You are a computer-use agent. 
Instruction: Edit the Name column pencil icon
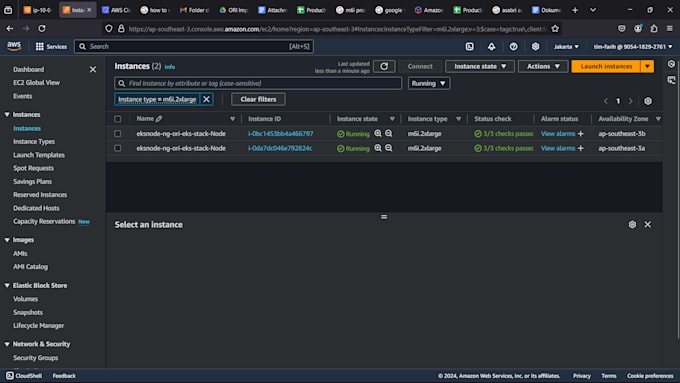159,118
